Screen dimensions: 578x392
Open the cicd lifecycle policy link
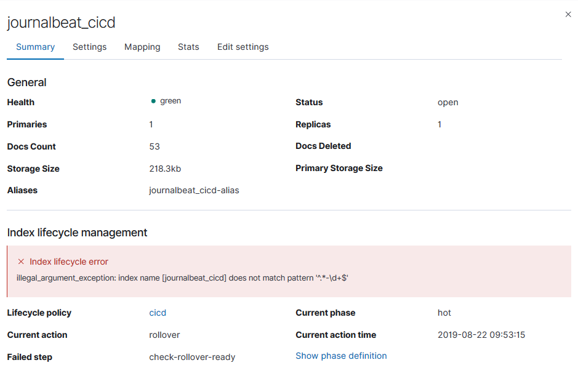158,313
